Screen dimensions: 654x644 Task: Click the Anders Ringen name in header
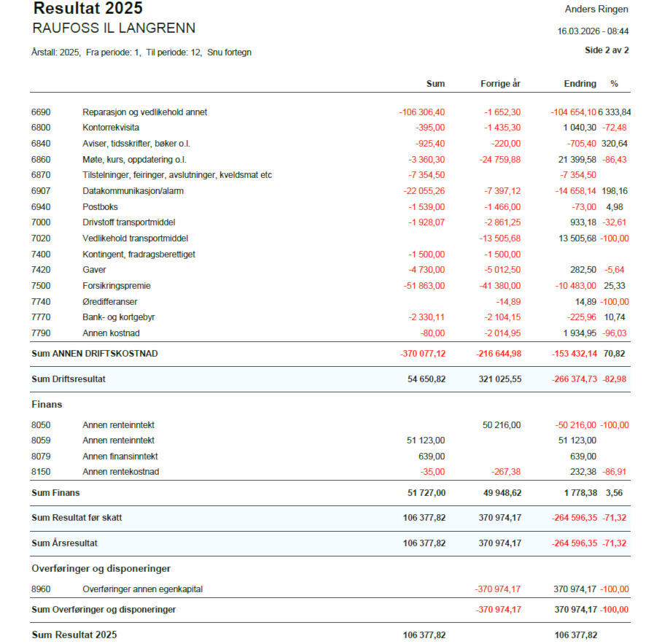[x=596, y=9]
